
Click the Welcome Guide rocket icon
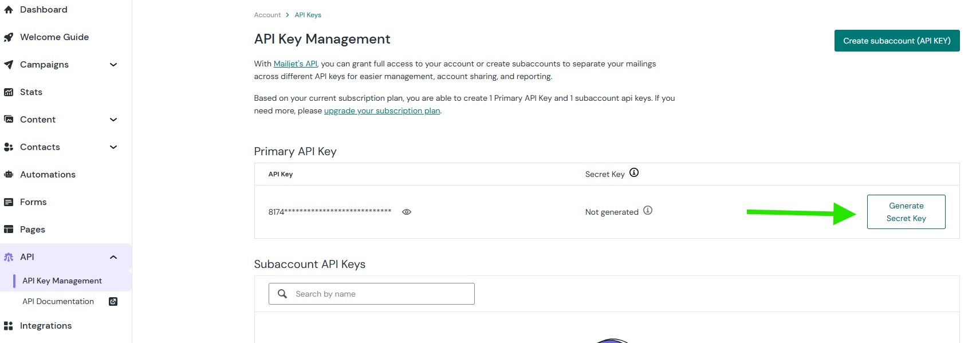(x=9, y=37)
